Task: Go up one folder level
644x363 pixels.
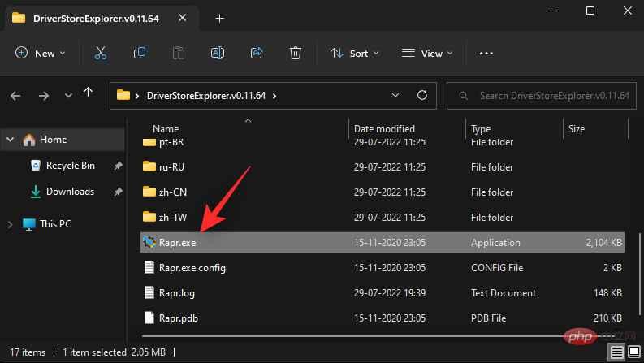Action: click(x=88, y=93)
